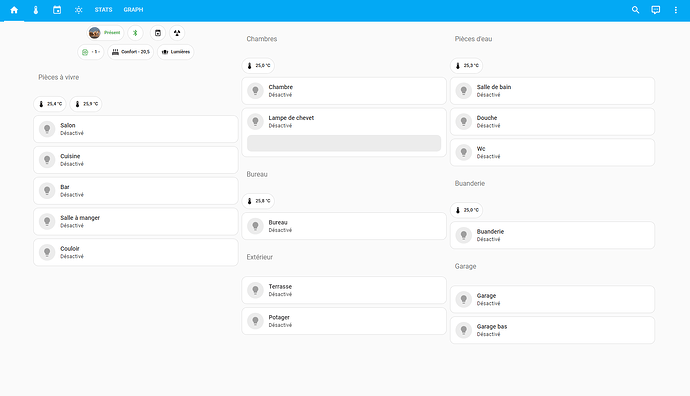Click the Bureau light bulb icon
The width and height of the screenshot is (690, 396).
[x=255, y=226]
